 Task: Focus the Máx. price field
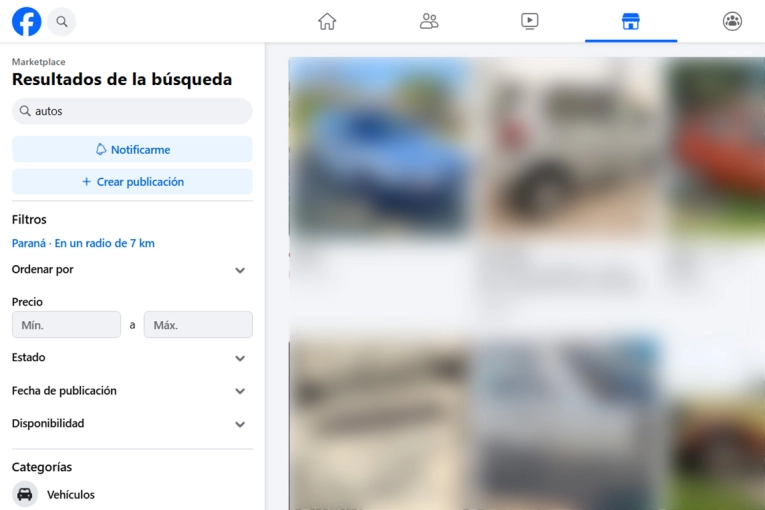pos(198,325)
